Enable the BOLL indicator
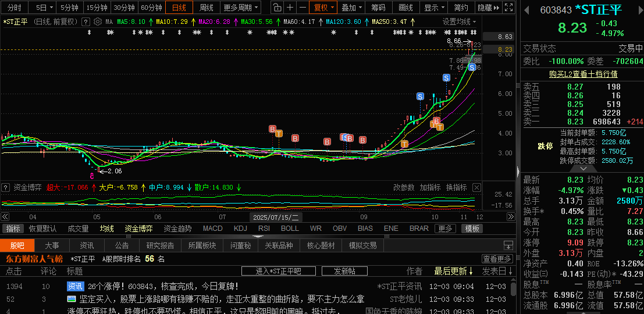644x314 pixels. tap(290, 229)
